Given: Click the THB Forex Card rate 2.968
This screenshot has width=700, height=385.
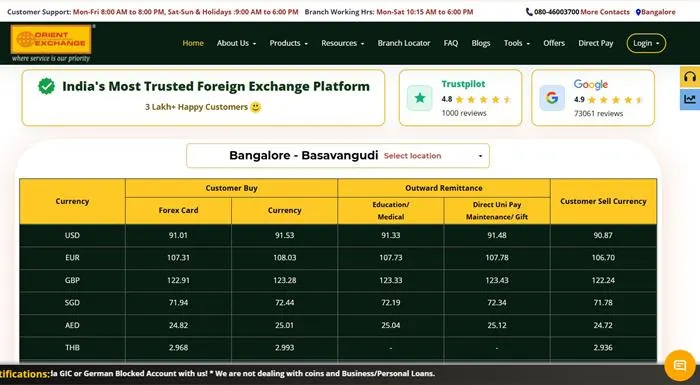Looking at the screenshot, I should pyautogui.click(x=178, y=347).
